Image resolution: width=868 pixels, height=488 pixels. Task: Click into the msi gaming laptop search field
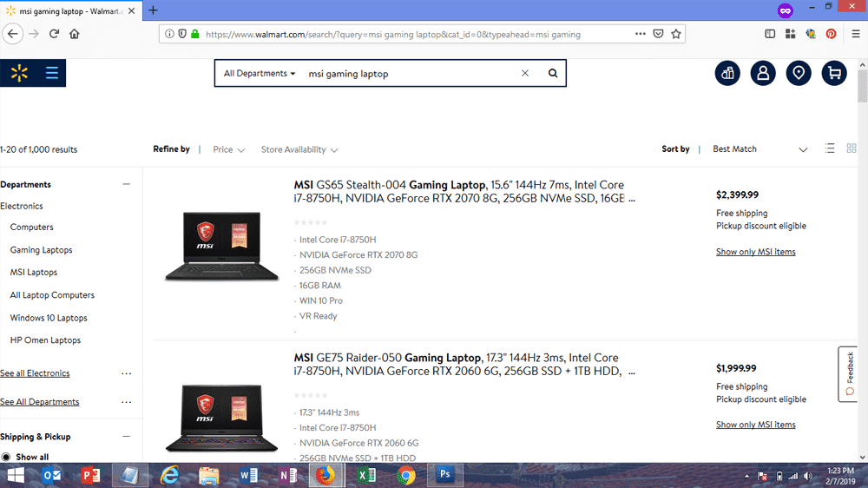[410, 73]
